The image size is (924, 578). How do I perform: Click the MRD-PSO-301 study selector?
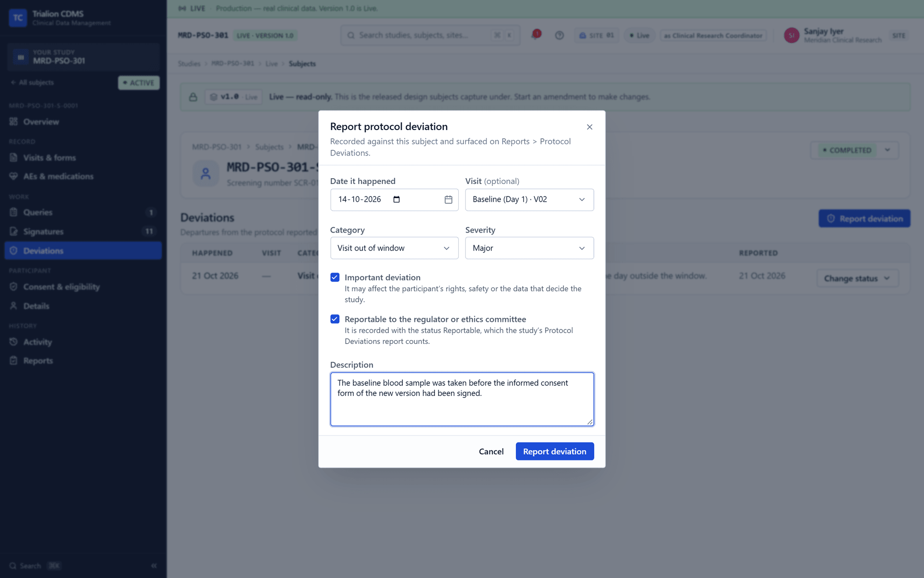pyautogui.click(x=83, y=57)
